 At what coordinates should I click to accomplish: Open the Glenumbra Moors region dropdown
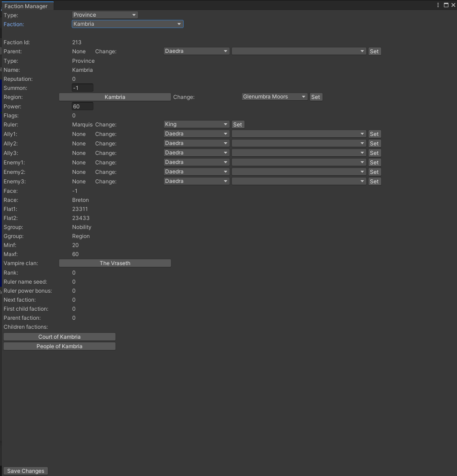point(274,97)
